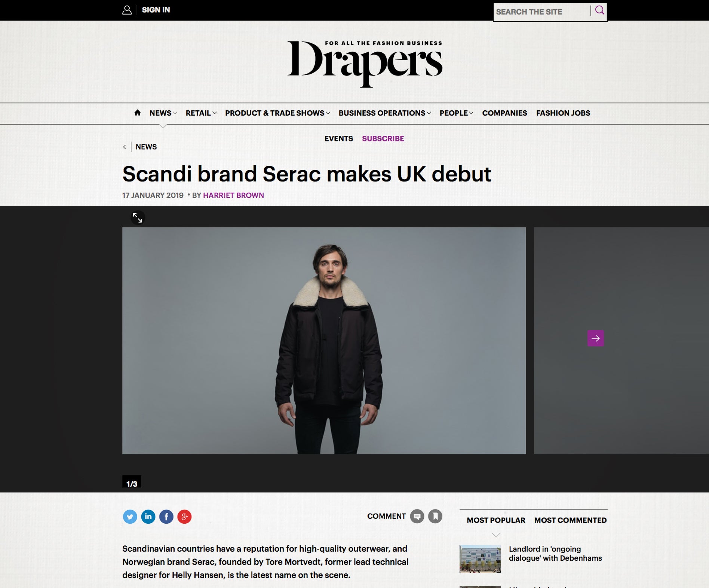Expand the Retail dropdown menu
The height and width of the screenshot is (588, 709).
tap(201, 113)
